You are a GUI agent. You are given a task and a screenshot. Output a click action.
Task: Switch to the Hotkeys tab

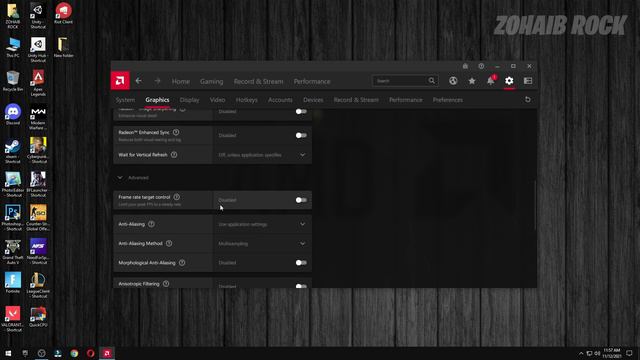tap(247, 100)
